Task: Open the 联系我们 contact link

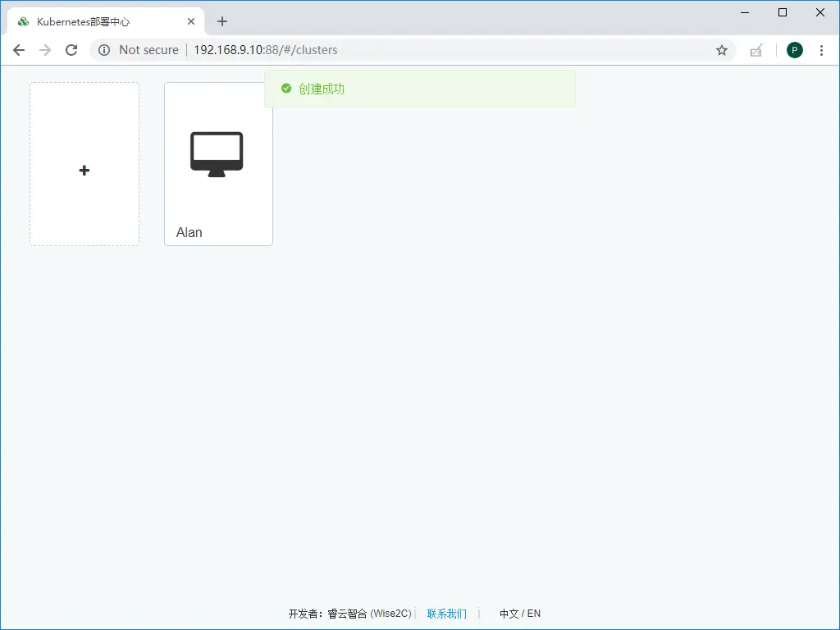Action: (446, 613)
